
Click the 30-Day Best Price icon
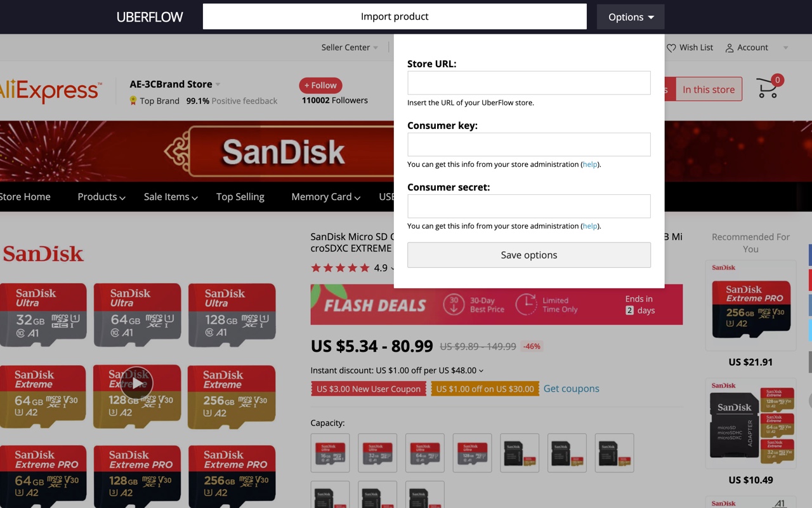point(453,304)
